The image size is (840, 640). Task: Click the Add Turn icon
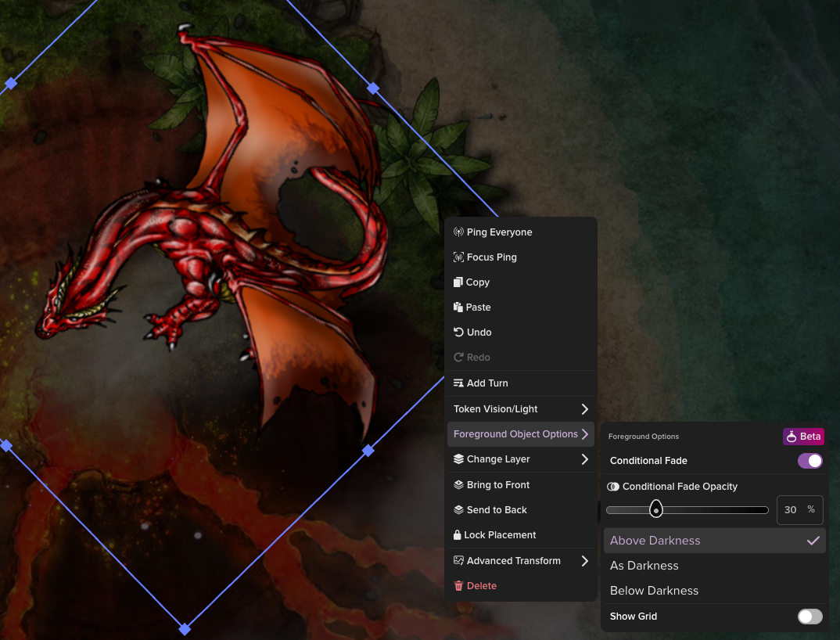(458, 383)
